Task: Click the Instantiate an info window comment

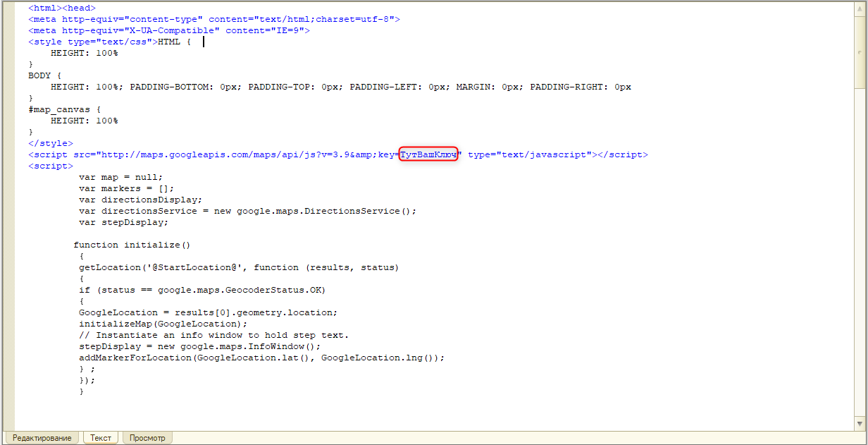Action: (x=214, y=335)
